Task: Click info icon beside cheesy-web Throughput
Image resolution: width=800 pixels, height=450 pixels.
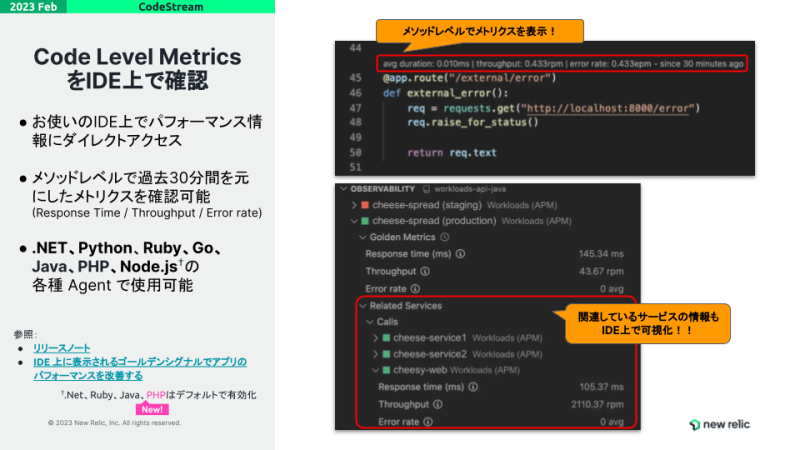Action: 438,405
